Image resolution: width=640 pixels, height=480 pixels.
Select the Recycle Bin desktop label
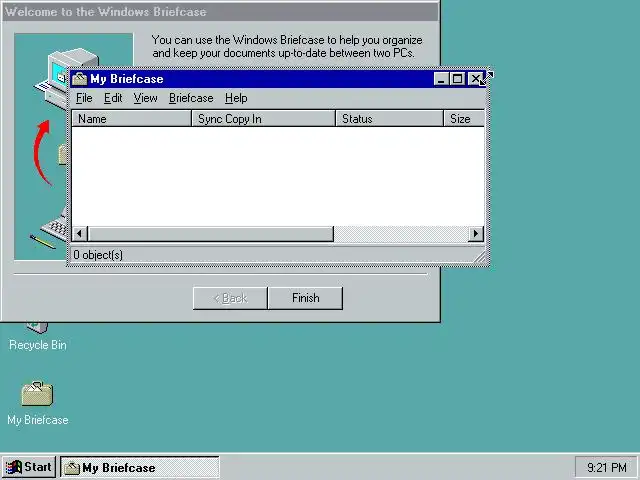click(38, 345)
